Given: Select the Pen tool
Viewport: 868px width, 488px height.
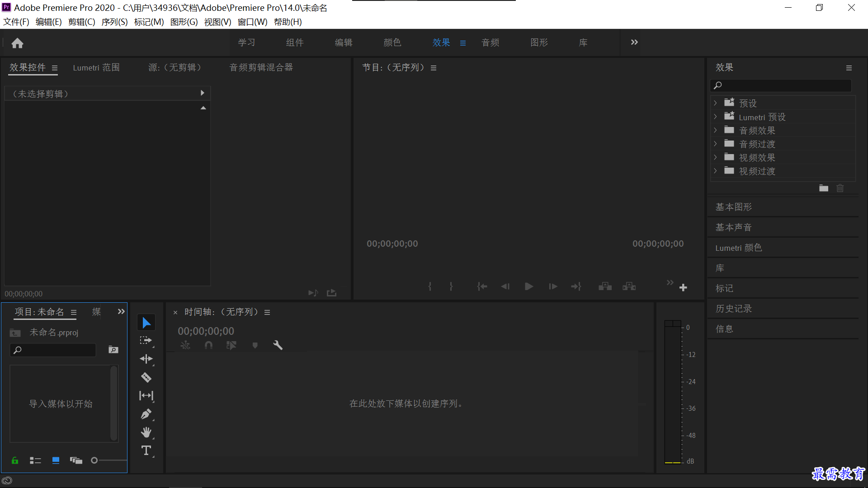Looking at the screenshot, I should 146,414.
